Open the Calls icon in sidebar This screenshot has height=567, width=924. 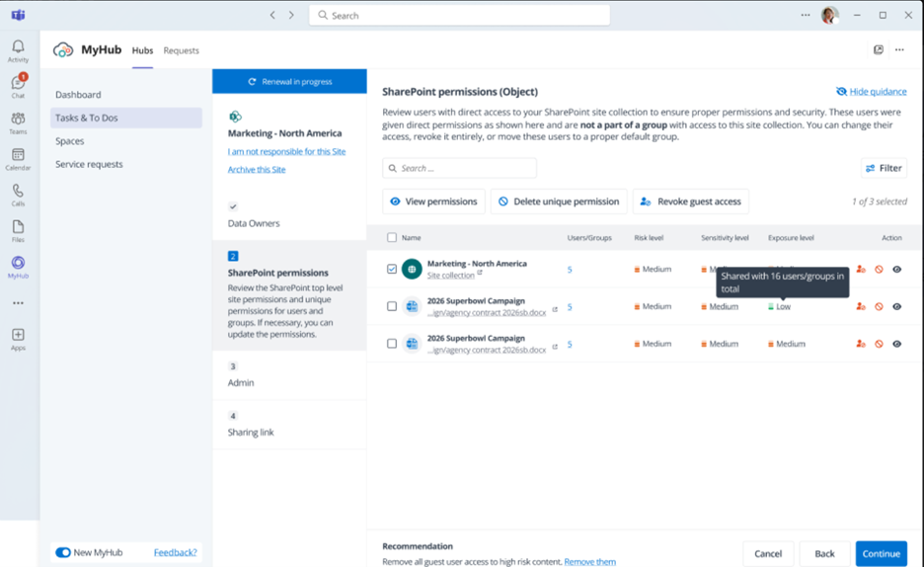coord(18,195)
